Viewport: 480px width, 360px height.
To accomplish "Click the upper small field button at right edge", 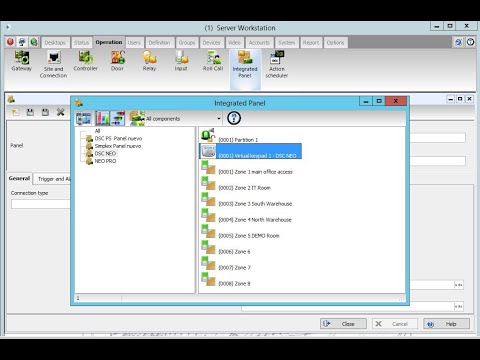I will [x=459, y=285].
